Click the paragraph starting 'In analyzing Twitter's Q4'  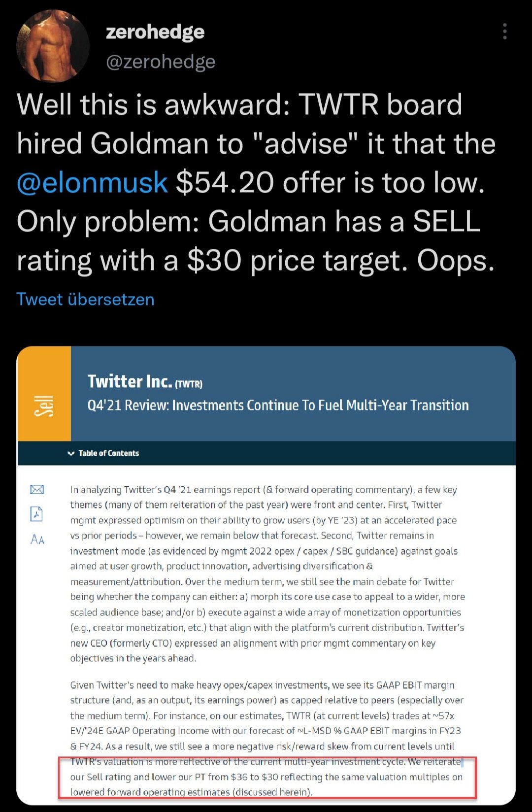pos(266,574)
